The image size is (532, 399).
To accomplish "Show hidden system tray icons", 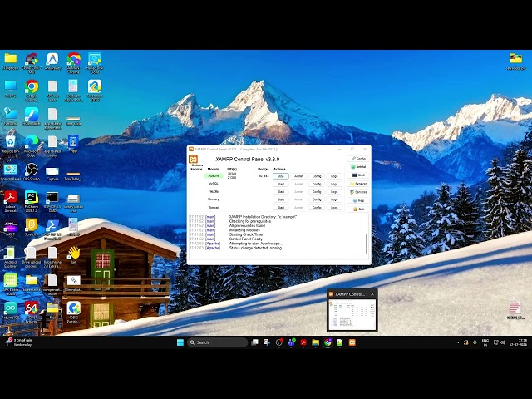I will coord(457,342).
